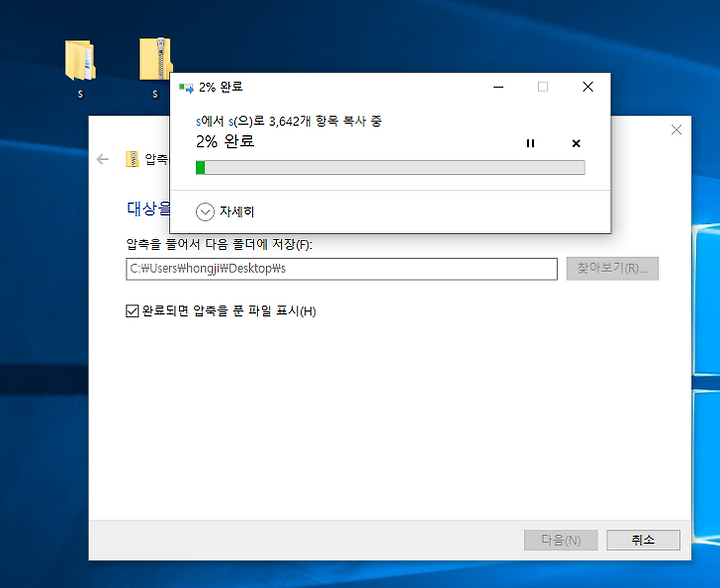
Task: Click the green copy progress bar
Action: (x=390, y=168)
